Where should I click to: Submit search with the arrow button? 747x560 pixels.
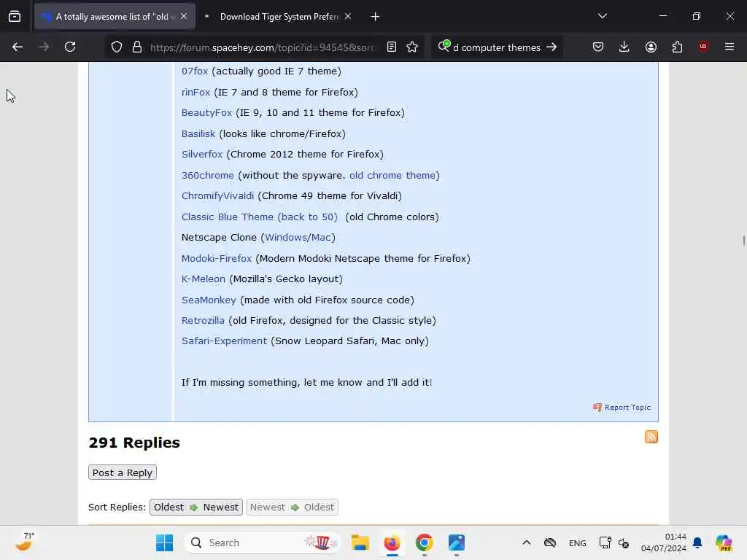[551, 47]
